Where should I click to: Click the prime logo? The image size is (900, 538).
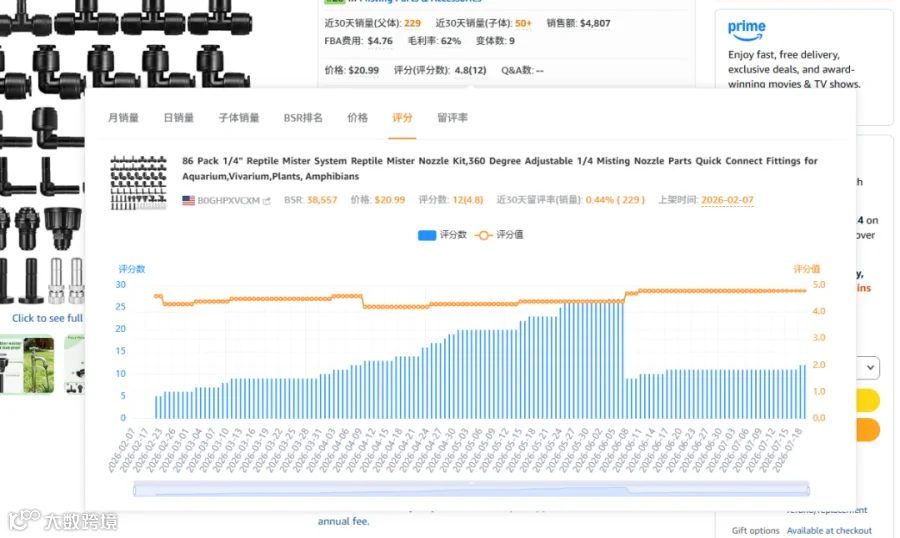coord(746,30)
